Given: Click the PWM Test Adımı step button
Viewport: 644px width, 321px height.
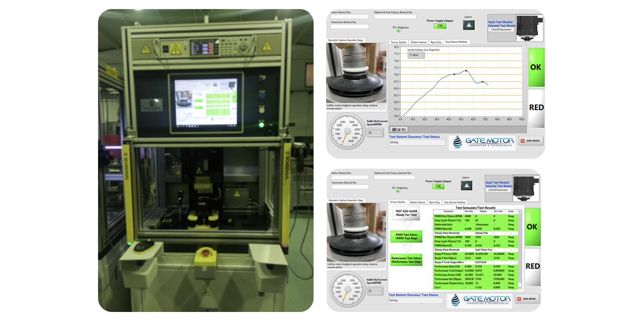Looking at the screenshot, I should (x=406, y=236).
